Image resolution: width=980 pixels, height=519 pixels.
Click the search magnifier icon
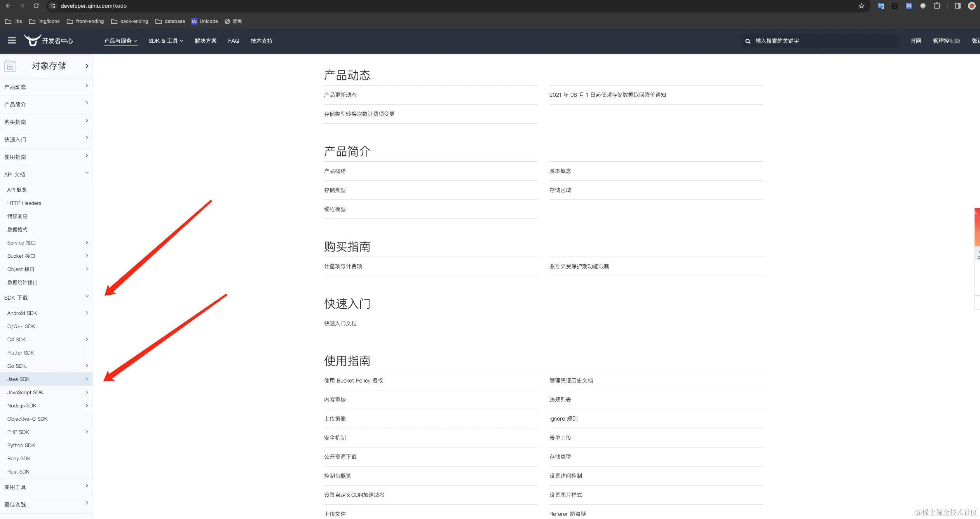(x=748, y=41)
